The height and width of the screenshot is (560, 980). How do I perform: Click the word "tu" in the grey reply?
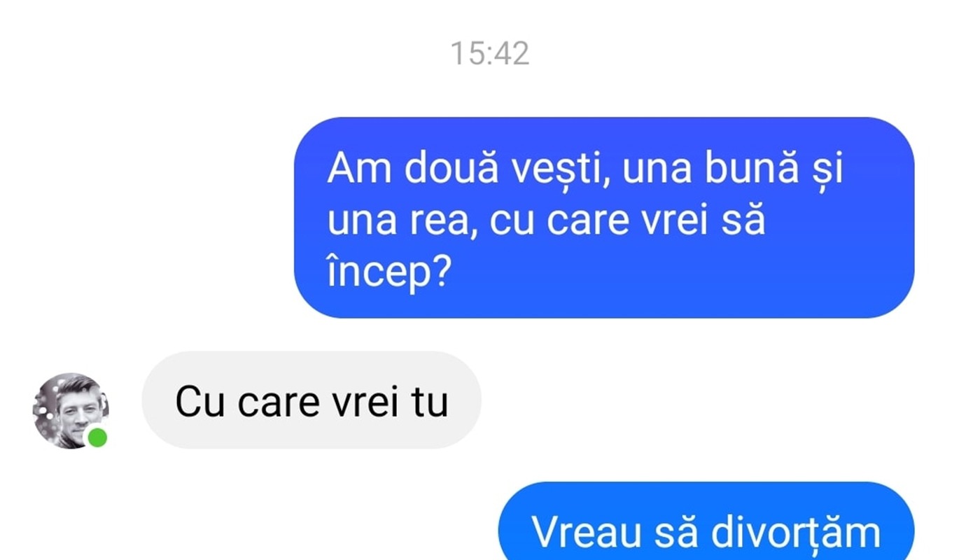click(x=430, y=402)
